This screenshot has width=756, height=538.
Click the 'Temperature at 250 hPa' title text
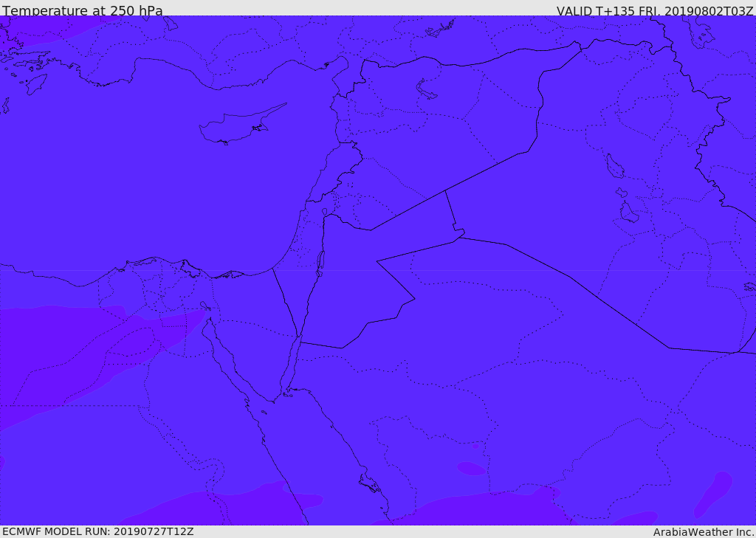click(x=83, y=10)
